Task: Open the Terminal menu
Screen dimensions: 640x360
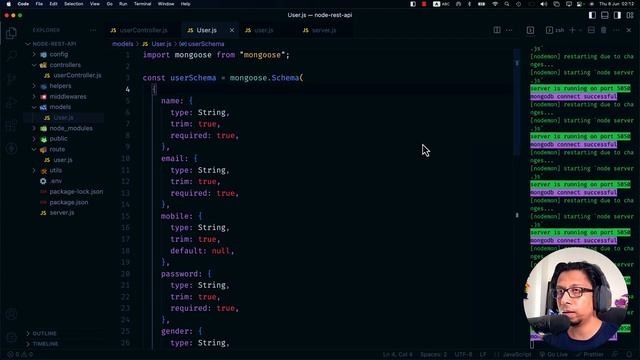Action: coord(142,4)
